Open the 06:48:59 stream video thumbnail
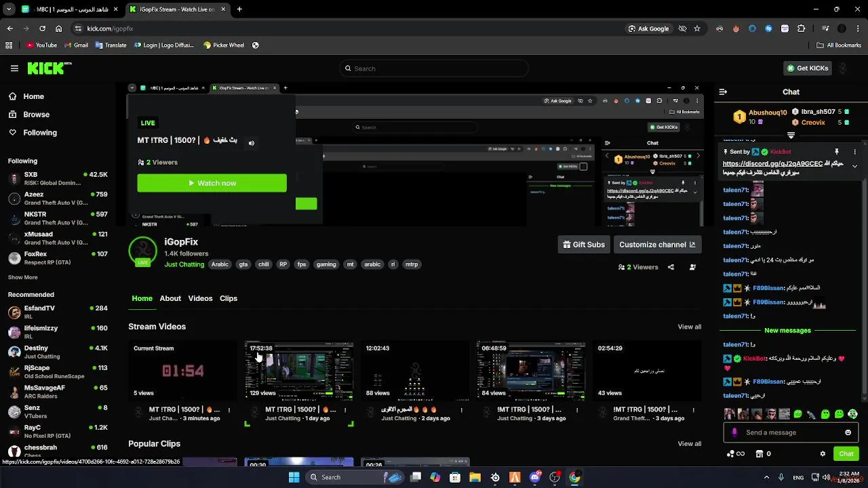 pyautogui.click(x=531, y=370)
